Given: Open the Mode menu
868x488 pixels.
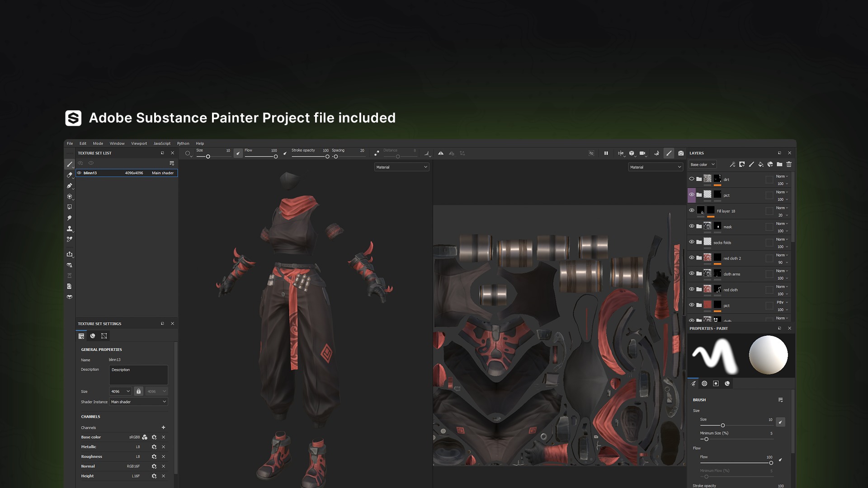Looking at the screenshot, I should (98, 143).
